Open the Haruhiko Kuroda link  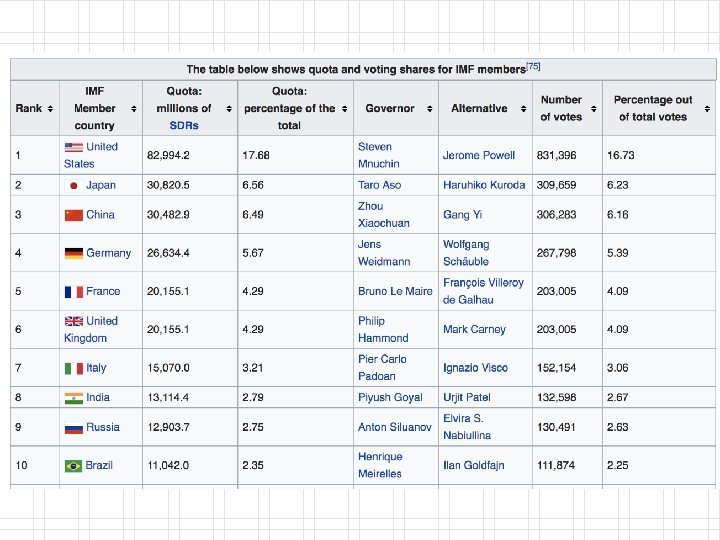[x=484, y=185]
